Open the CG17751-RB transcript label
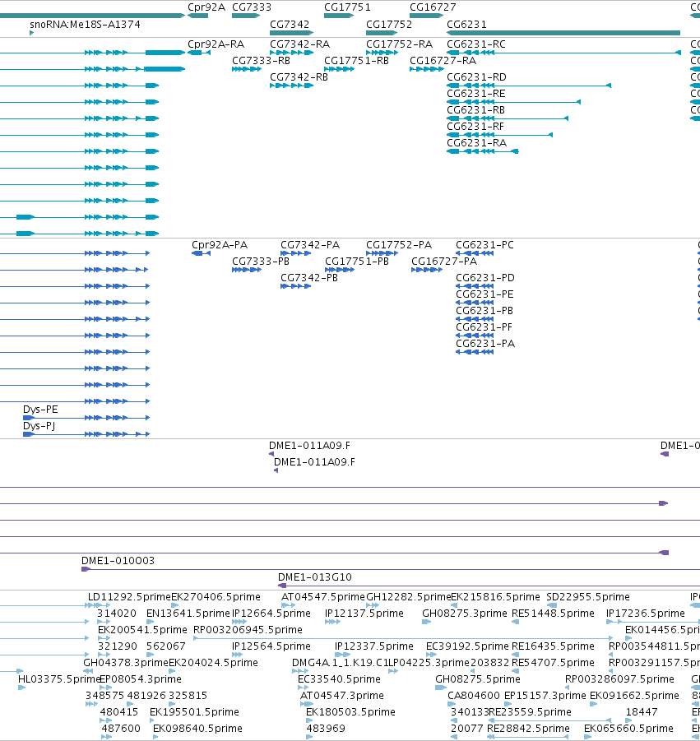Viewport: 700px width, 741px height. [356, 61]
